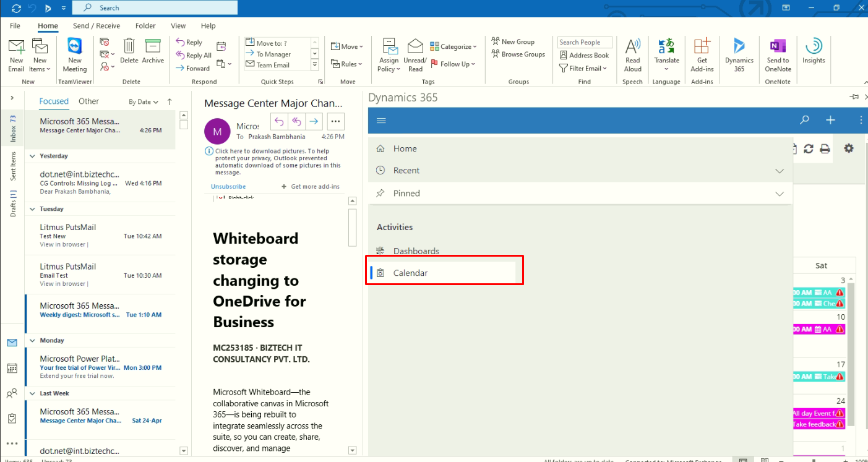Switch to Send / Receive tab
Image resolution: width=868 pixels, height=462 pixels.
tap(97, 26)
